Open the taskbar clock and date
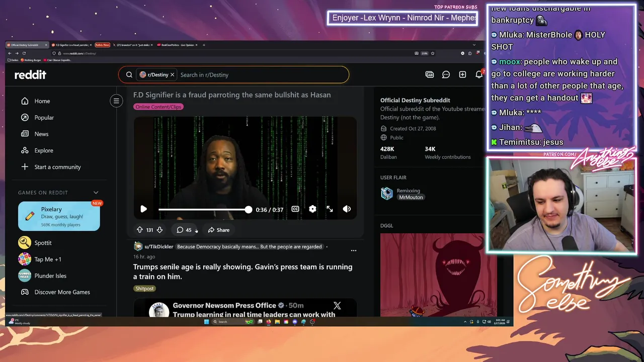This screenshot has width=644, height=362. 500,322
